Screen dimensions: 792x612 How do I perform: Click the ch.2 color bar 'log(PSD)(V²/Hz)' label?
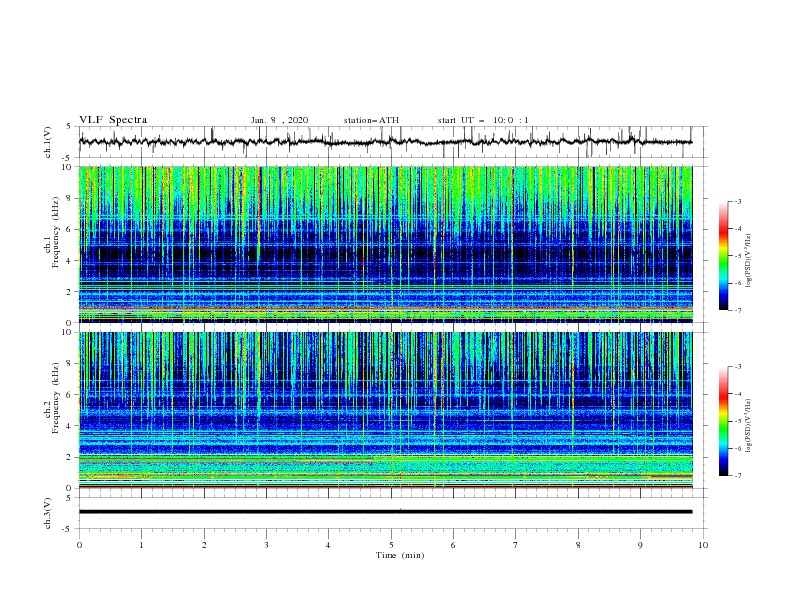tap(748, 426)
